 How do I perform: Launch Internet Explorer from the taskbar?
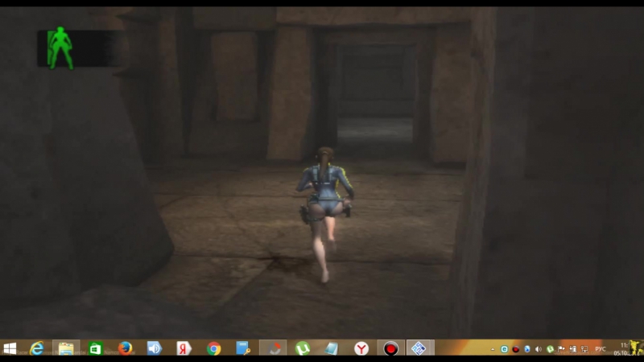tap(37, 349)
